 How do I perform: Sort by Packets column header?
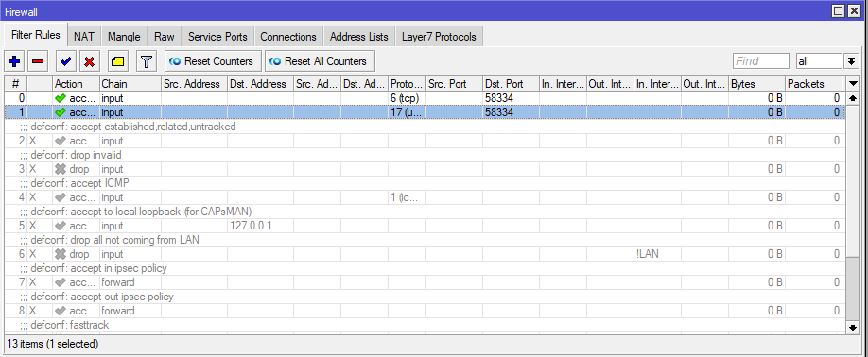pos(814,84)
